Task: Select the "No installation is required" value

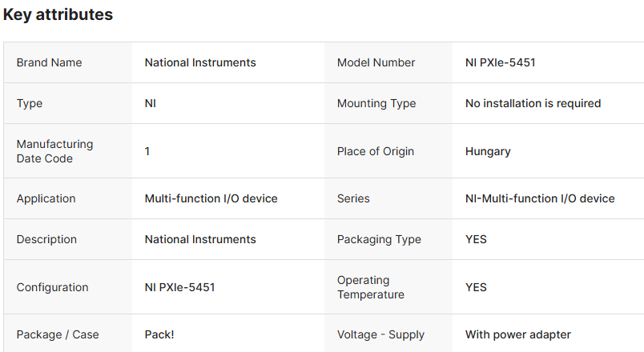Action: coord(533,103)
